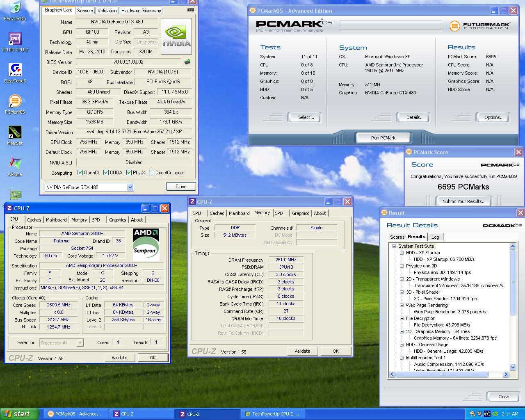Open the Caches tab in left CPU-Z window

(34, 220)
